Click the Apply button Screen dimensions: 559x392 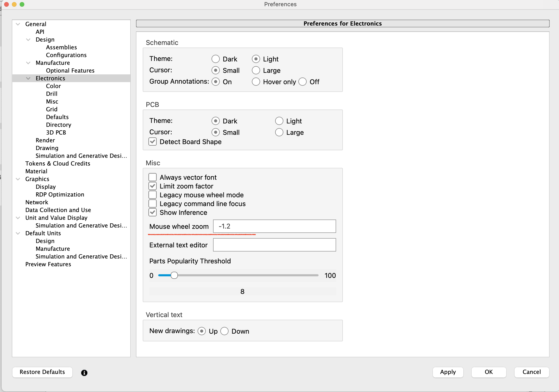[448, 372]
